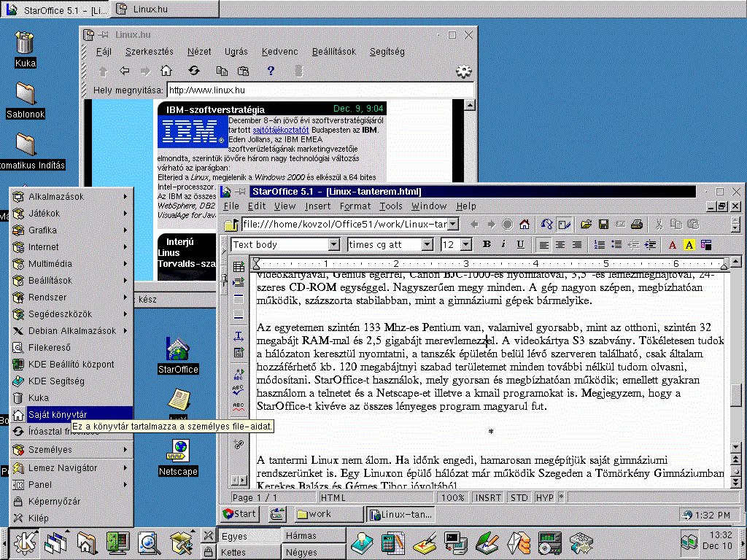Toggle align right paragraph button

click(577, 245)
